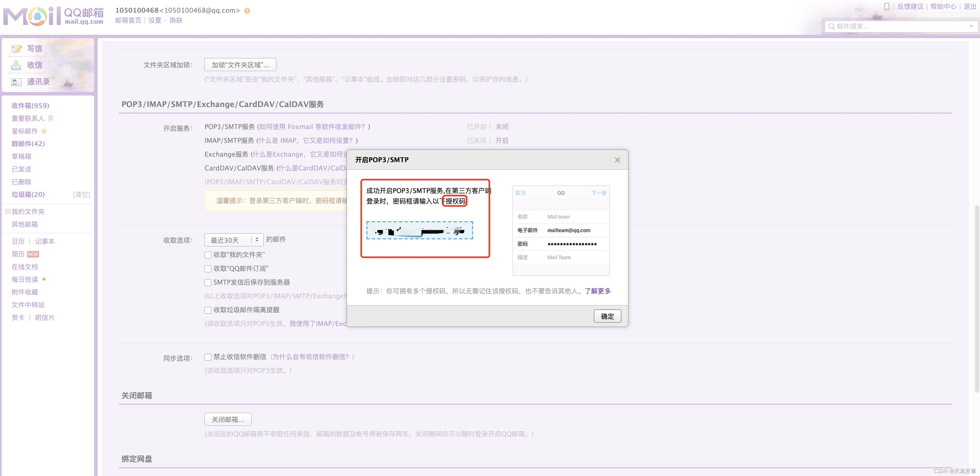Click the star icon beside 星标邮件
The width and height of the screenshot is (980, 476).
click(x=44, y=131)
